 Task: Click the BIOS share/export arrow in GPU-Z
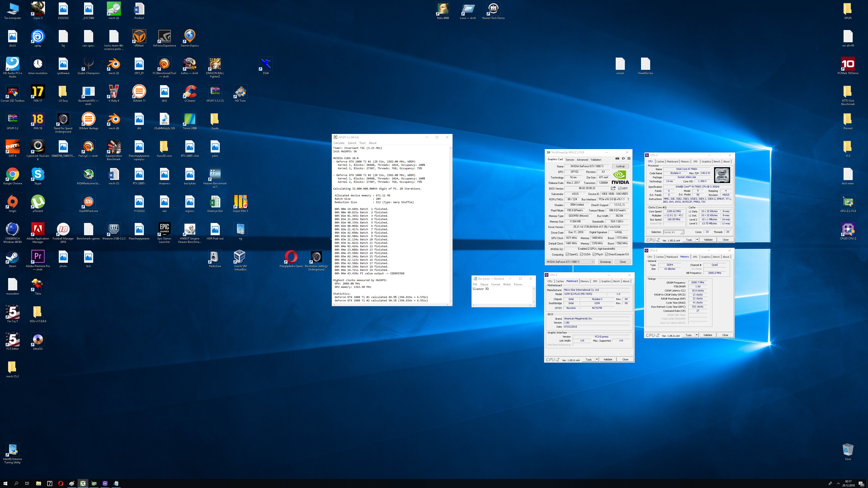613,188
